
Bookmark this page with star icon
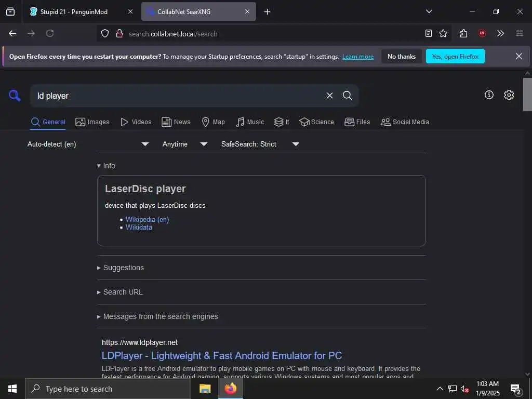[x=443, y=33]
